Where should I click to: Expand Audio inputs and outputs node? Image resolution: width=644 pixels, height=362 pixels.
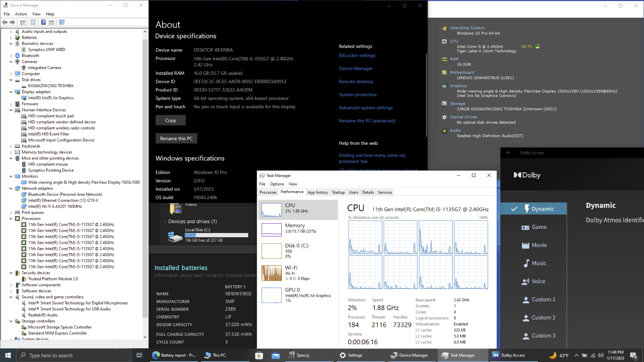click(11, 32)
